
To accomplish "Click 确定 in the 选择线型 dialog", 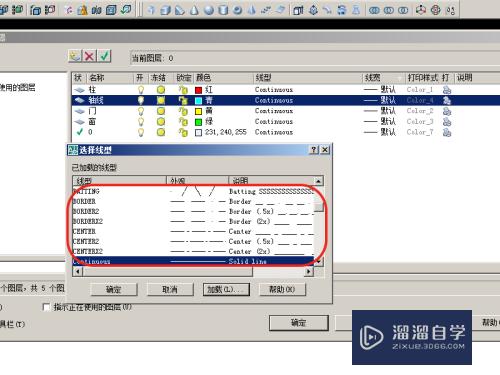I will point(114,289).
